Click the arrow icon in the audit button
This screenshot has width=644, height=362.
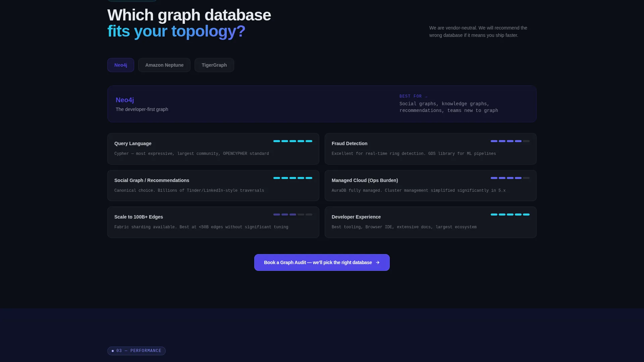pyautogui.click(x=378, y=262)
